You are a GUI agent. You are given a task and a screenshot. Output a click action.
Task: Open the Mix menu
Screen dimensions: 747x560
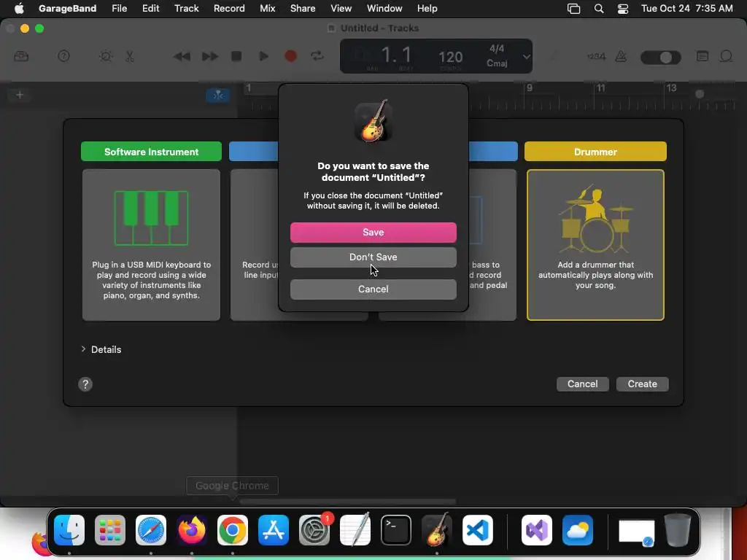pyautogui.click(x=267, y=8)
